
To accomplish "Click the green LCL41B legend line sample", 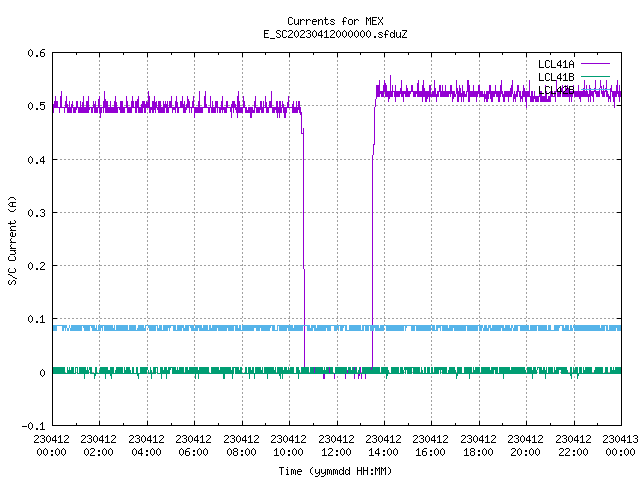I will pos(595,76).
